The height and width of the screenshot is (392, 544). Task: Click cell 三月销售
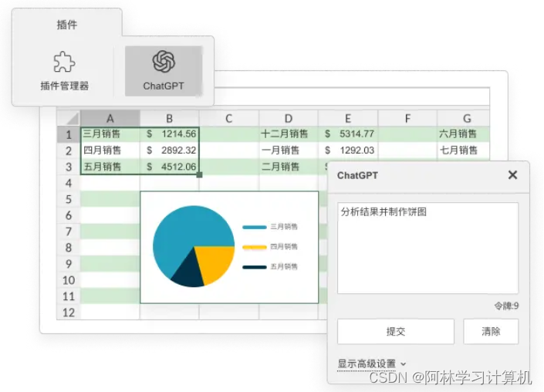tap(110, 134)
